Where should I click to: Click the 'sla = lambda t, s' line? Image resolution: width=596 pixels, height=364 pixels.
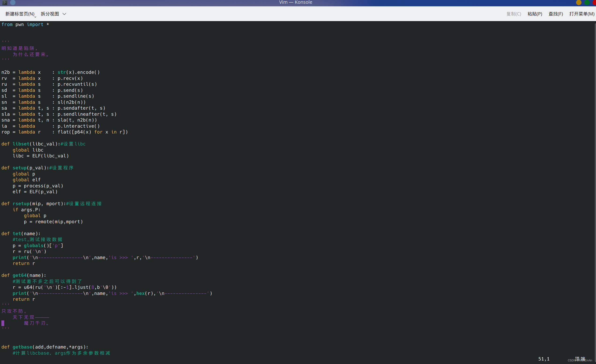(59, 114)
